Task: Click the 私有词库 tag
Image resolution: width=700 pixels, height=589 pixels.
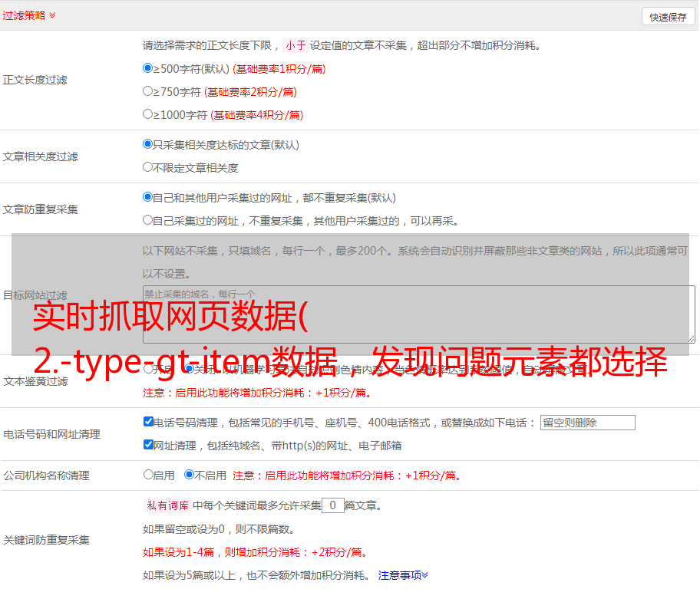Action: [168, 505]
